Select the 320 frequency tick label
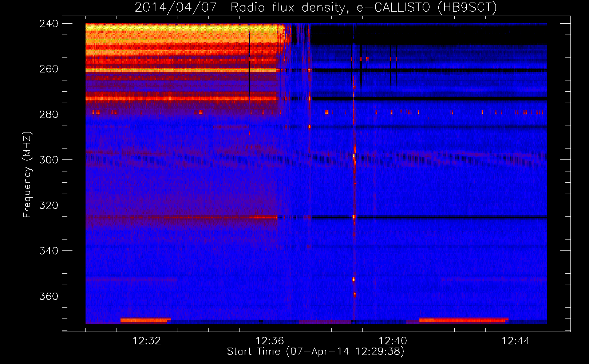Image resolution: width=589 pixels, height=364 pixels. coord(49,206)
